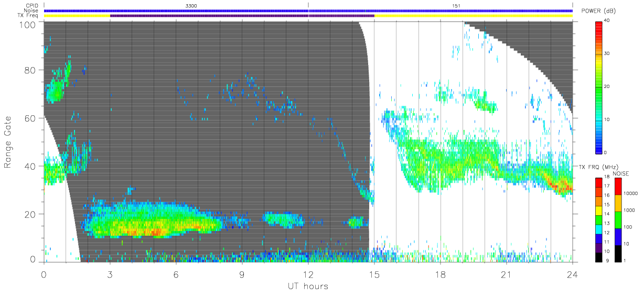
Task: Click the NOISE legend title
Action: 621,173
